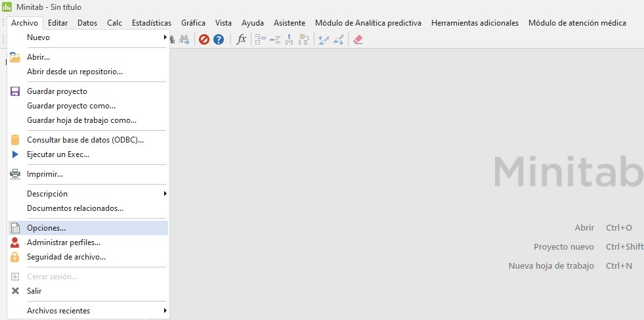Click the list icon beside Opciones
The width and height of the screenshot is (644, 320).
click(x=15, y=228)
